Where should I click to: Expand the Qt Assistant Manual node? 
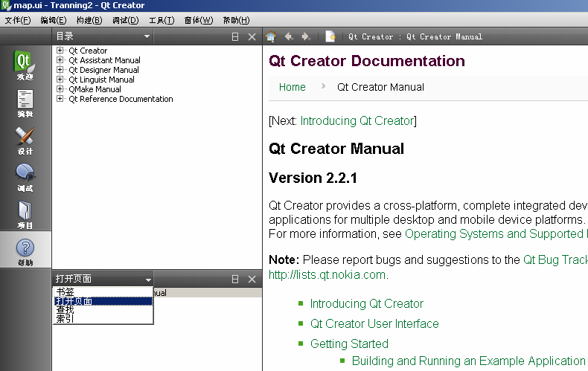[x=60, y=60]
